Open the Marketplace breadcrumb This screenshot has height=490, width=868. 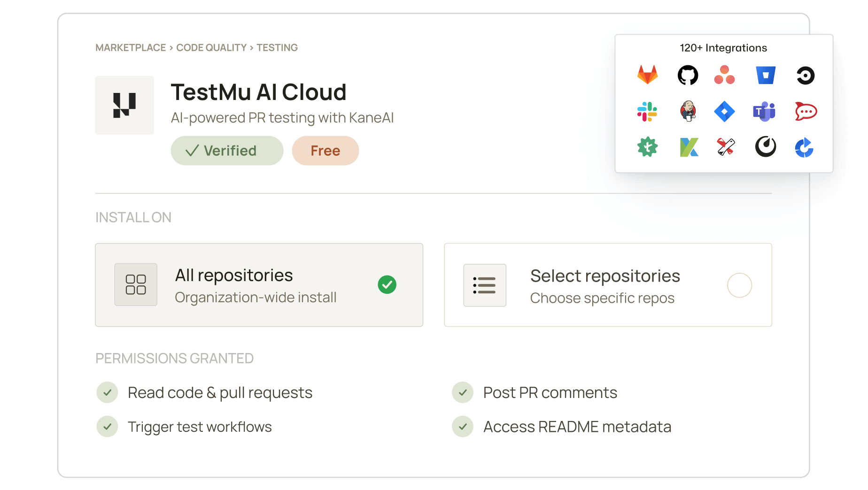131,48
